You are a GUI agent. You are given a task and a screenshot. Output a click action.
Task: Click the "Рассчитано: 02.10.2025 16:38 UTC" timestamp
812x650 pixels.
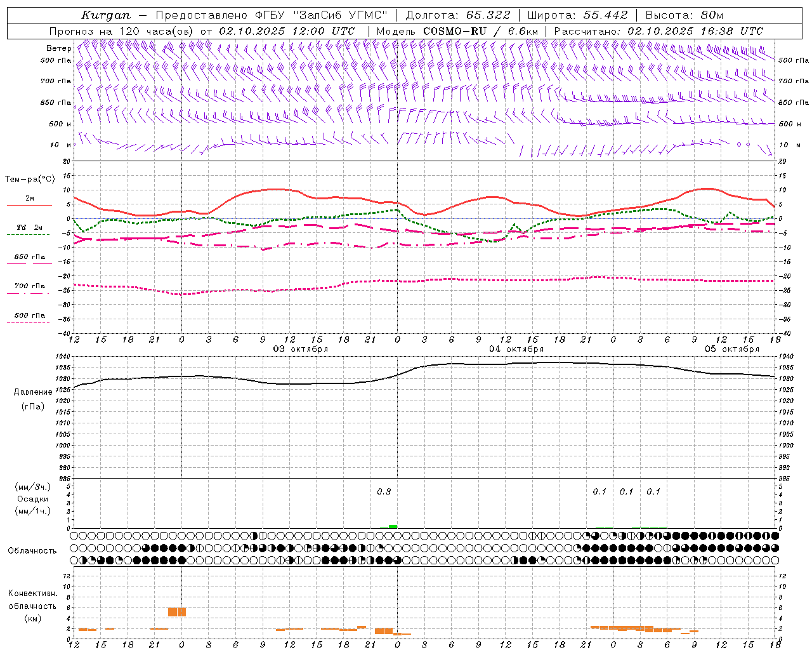[x=658, y=31]
